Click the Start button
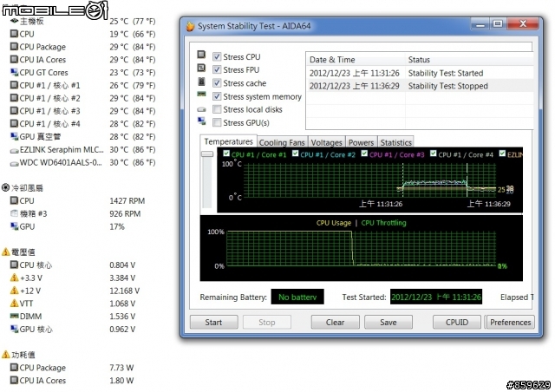Viewport: 555px width, 392px height. [x=214, y=323]
